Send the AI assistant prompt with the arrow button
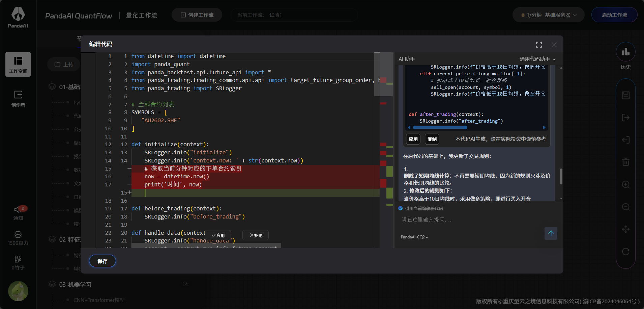 pyautogui.click(x=551, y=233)
